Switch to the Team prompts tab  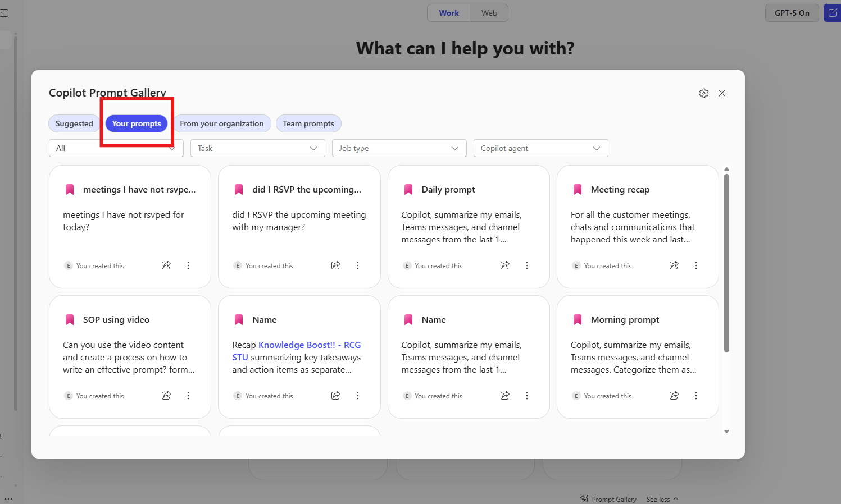[308, 123]
